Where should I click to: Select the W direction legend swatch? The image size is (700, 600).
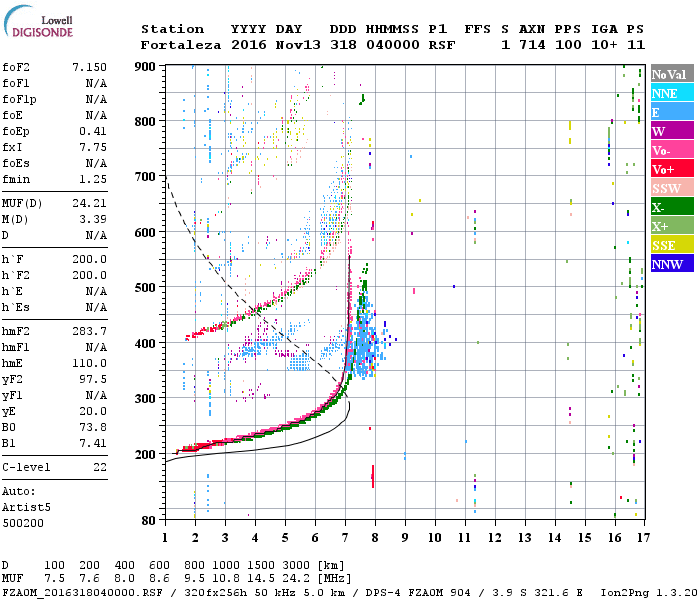672,131
